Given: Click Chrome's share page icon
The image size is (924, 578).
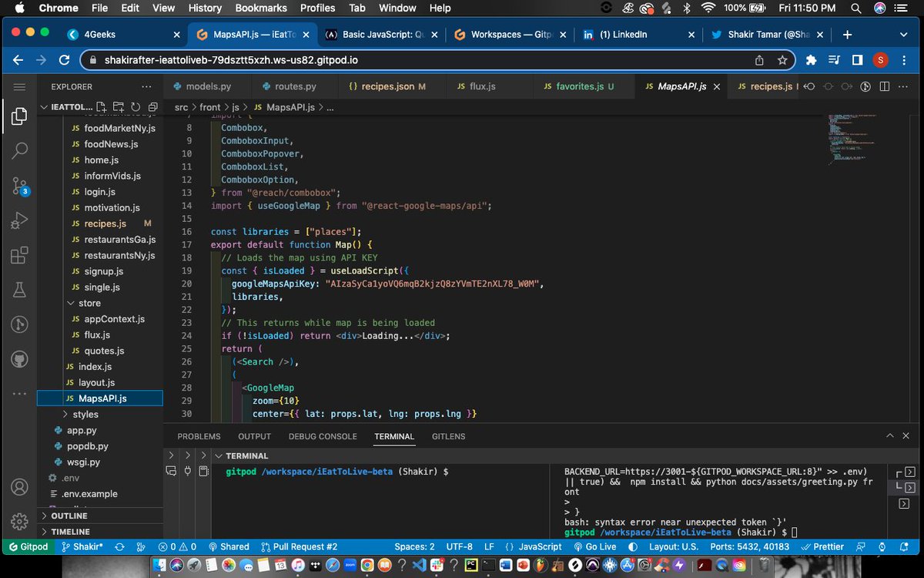Looking at the screenshot, I should coord(760,60).
